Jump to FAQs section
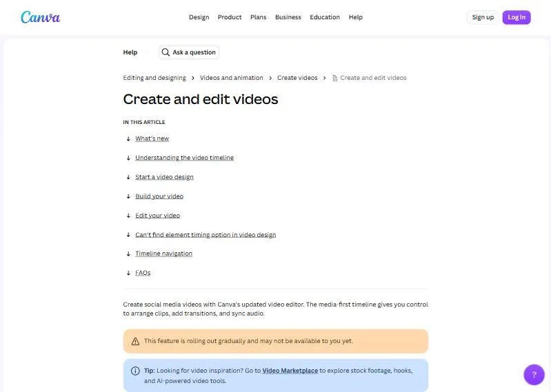This screenshot has width=551, height=392. [x=143, y=273]
